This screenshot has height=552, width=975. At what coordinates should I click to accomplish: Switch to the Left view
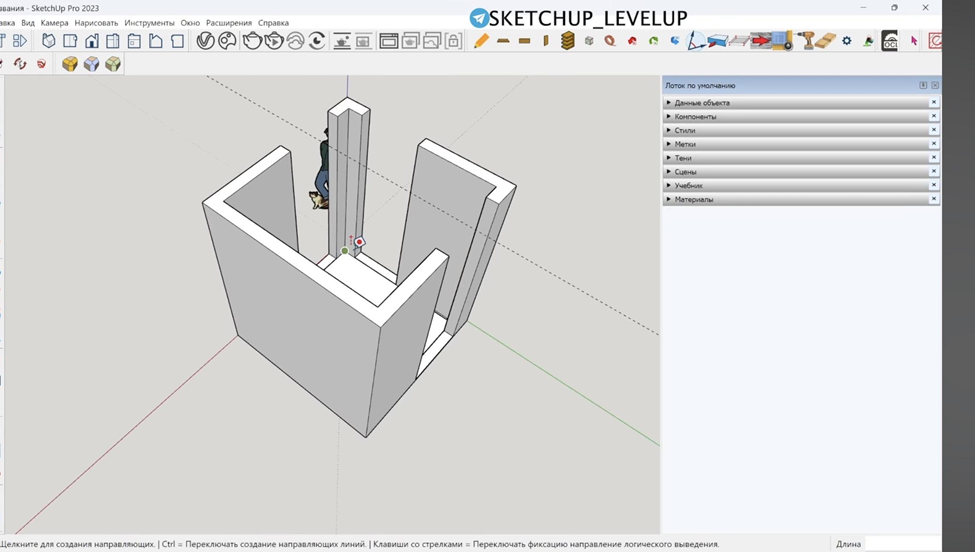coord(155,41)
